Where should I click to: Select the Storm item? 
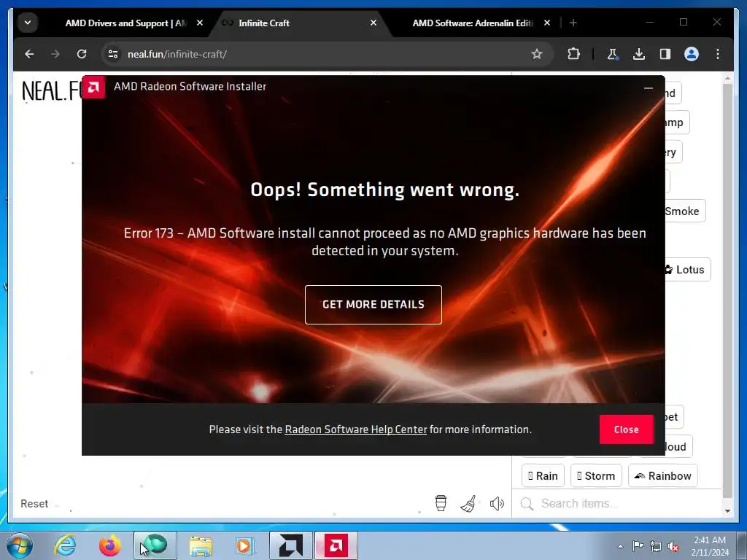coord(596,475)
